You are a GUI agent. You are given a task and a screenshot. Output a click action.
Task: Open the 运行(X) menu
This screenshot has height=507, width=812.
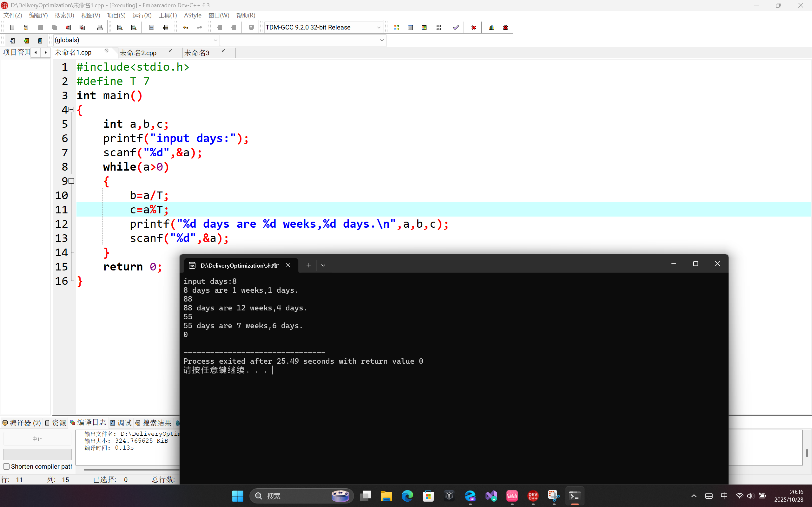click(x=142, y=16)
